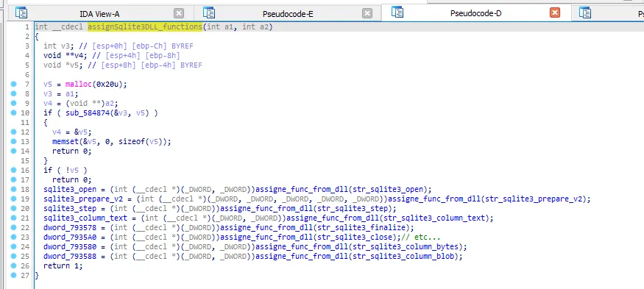Toggle breakpoint dot on line 8
Viewport: 644px width, 289px height.
13,93
